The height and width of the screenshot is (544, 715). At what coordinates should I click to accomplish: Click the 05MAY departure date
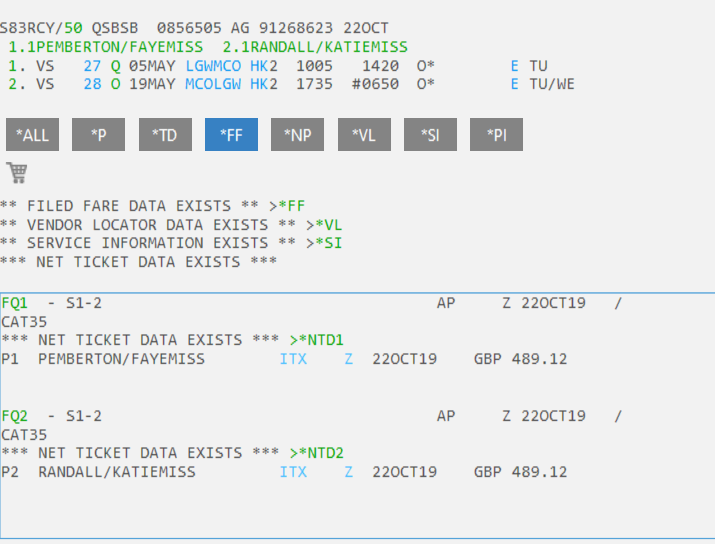(152, 66)
